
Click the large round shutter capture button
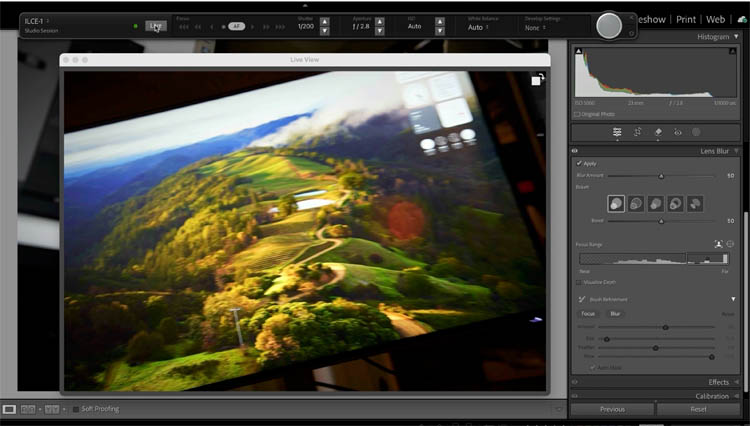click(609, 25)
